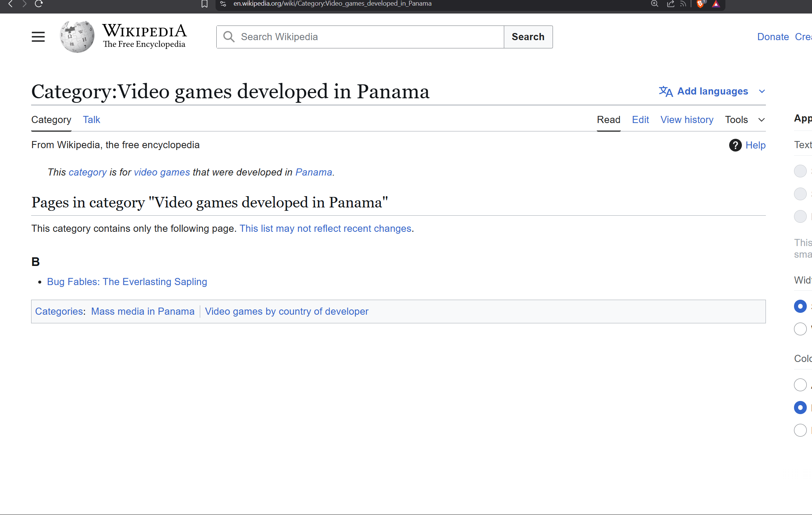812x515 pixels.
Task: Open the hamburger main menu
Action: [38, 37]
